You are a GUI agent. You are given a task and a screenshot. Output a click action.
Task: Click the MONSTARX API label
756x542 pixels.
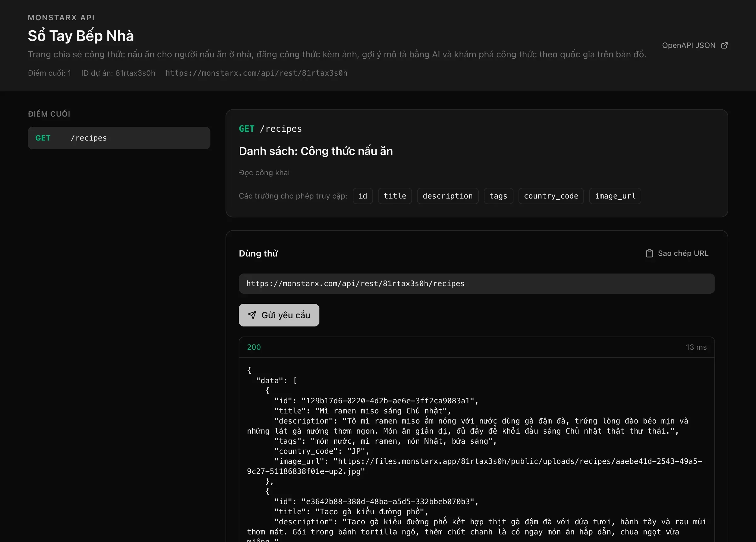(61, 18)
